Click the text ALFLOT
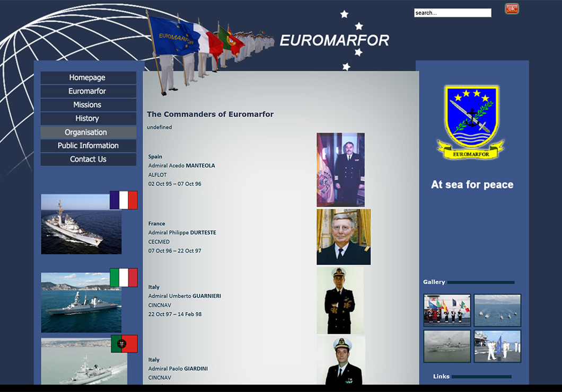Screen dimensions: 562x392 point(157,175)
